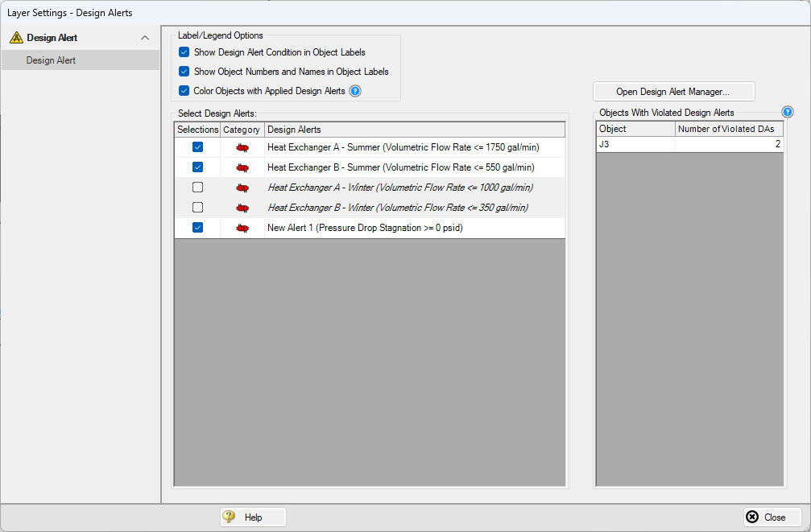Uncheck Heat Exchanger B - Summer alert
The width and height of the screenshot is (811, 532).
pyautogui.click(x=197, y=167)
